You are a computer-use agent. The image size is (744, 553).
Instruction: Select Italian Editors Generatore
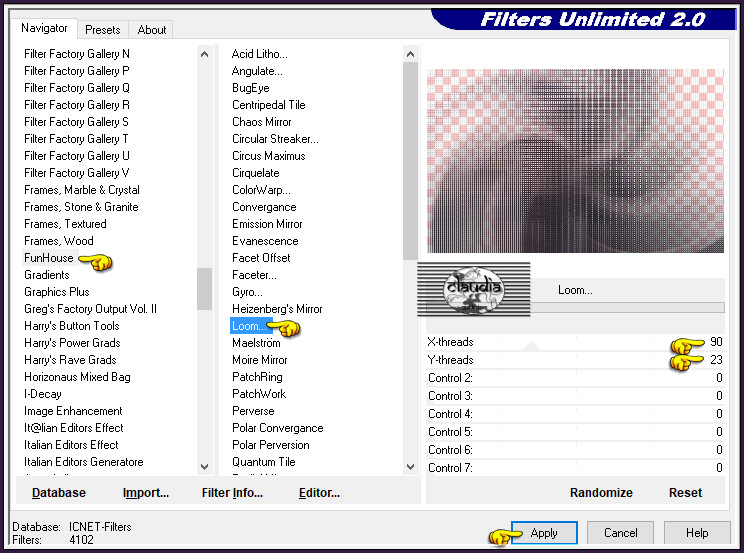pos(84,462)
